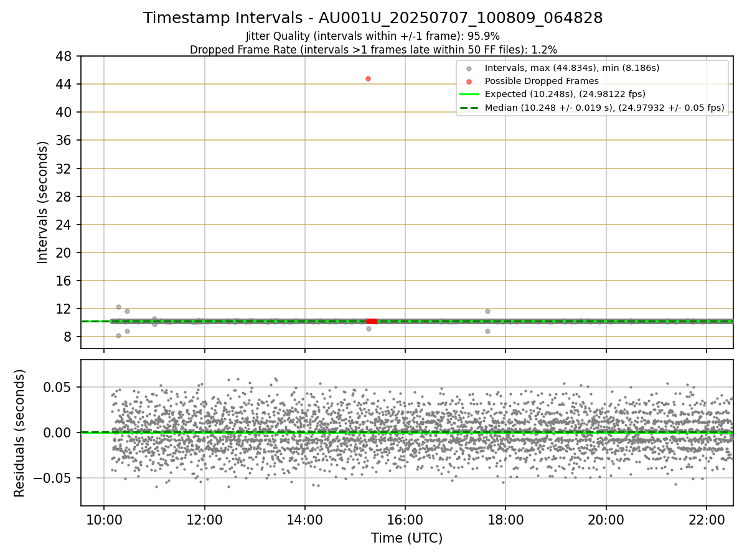Click the plot title AU001U_20250707_100809_064828

point(373,18)
